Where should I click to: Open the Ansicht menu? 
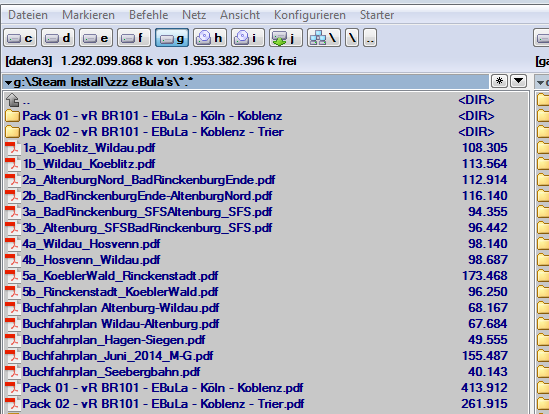click(x=240, y=15)
